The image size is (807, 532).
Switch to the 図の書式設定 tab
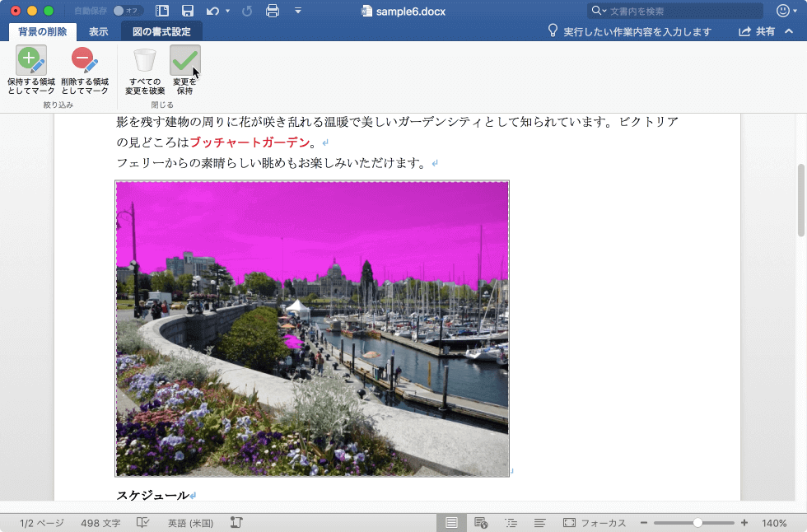[161, 30]
